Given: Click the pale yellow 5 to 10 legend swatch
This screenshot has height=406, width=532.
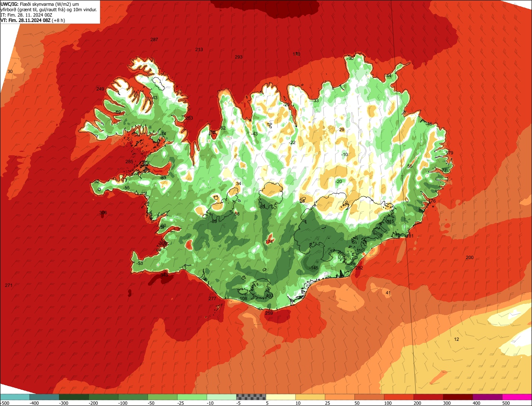Looking at the screenshot, I should (281, 397).
